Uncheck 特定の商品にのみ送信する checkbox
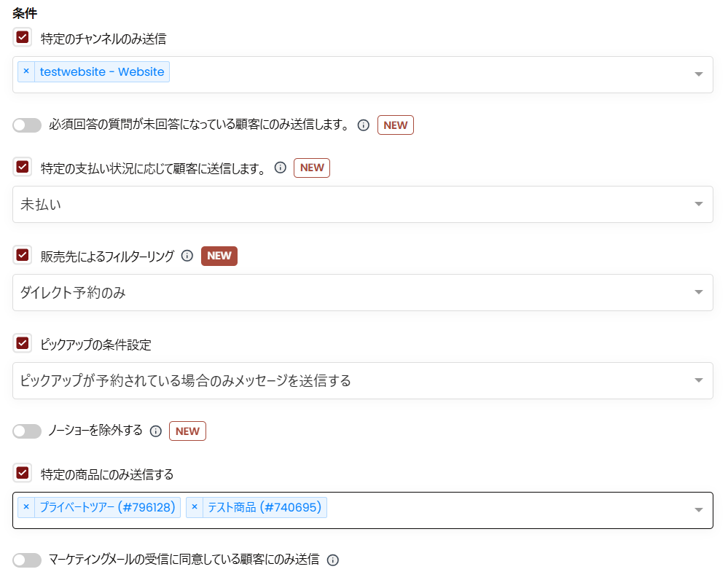Screen dimensions: 728x580 click(23, 473)
